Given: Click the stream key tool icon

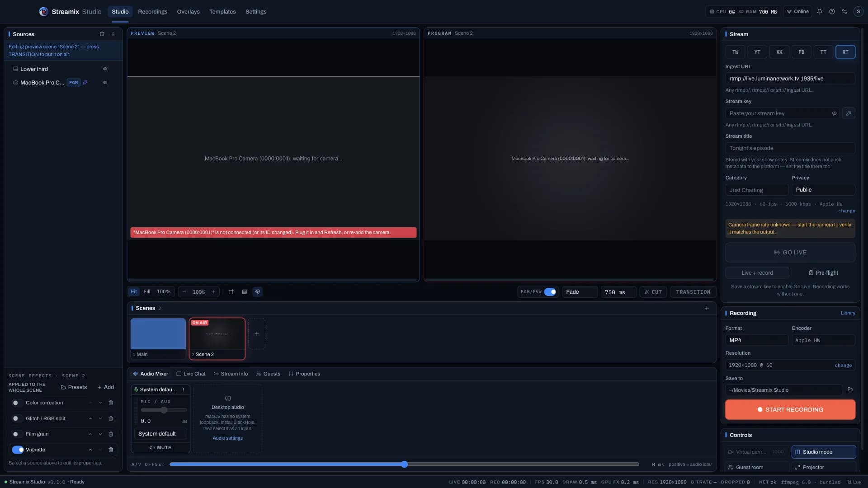Looking at the screenshot, I should [849, 113].
